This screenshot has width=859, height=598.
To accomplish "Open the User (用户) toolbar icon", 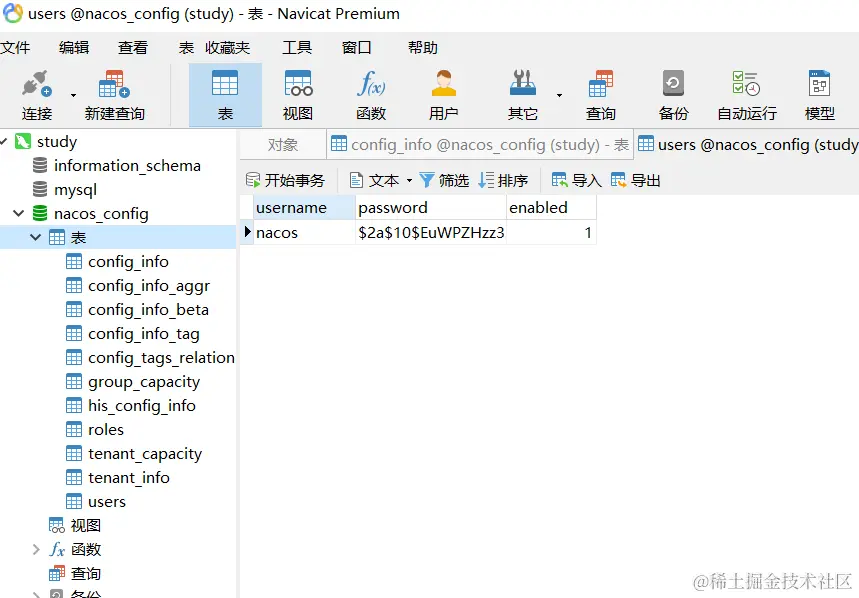I will coord(443,95).
